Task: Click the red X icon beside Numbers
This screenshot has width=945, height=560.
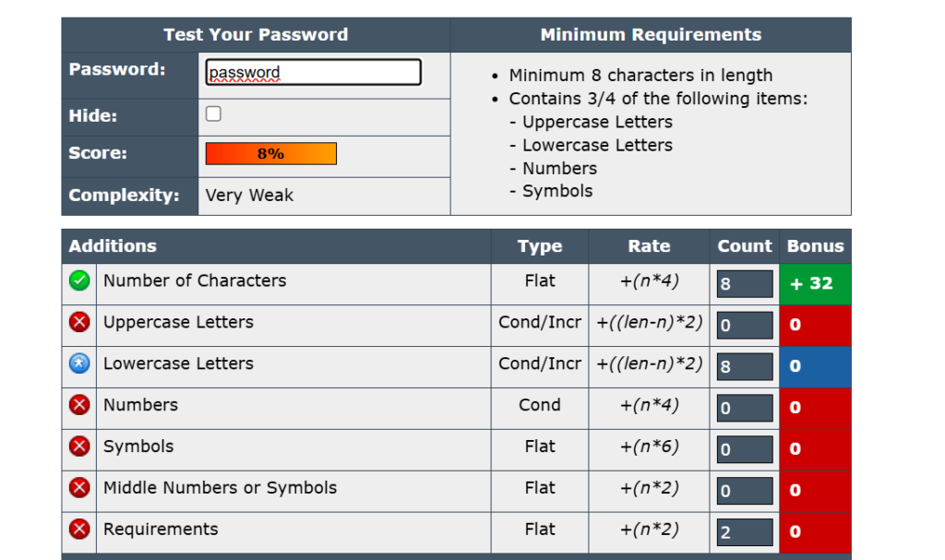Action: (x=80, y=406)
